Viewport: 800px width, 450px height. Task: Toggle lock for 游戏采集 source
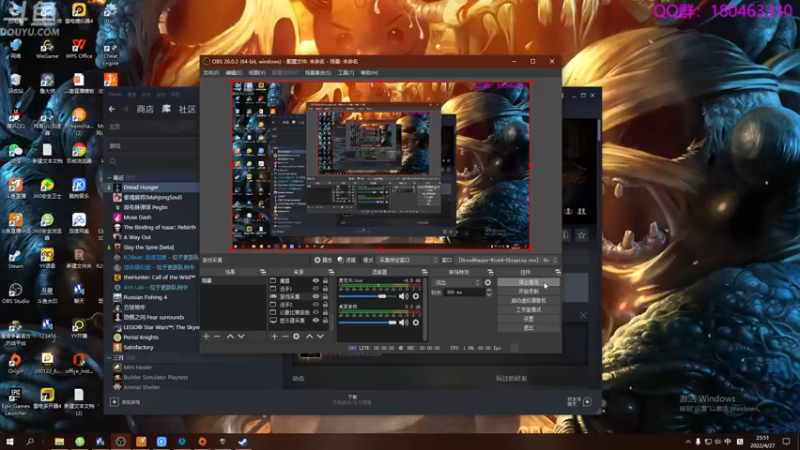point(325,296)
